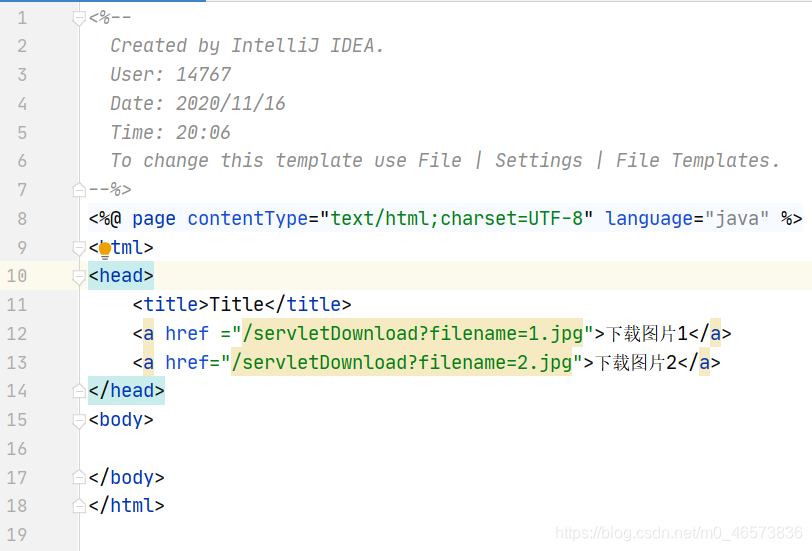Click the fold end marker beside </html>

coord(79,505)
